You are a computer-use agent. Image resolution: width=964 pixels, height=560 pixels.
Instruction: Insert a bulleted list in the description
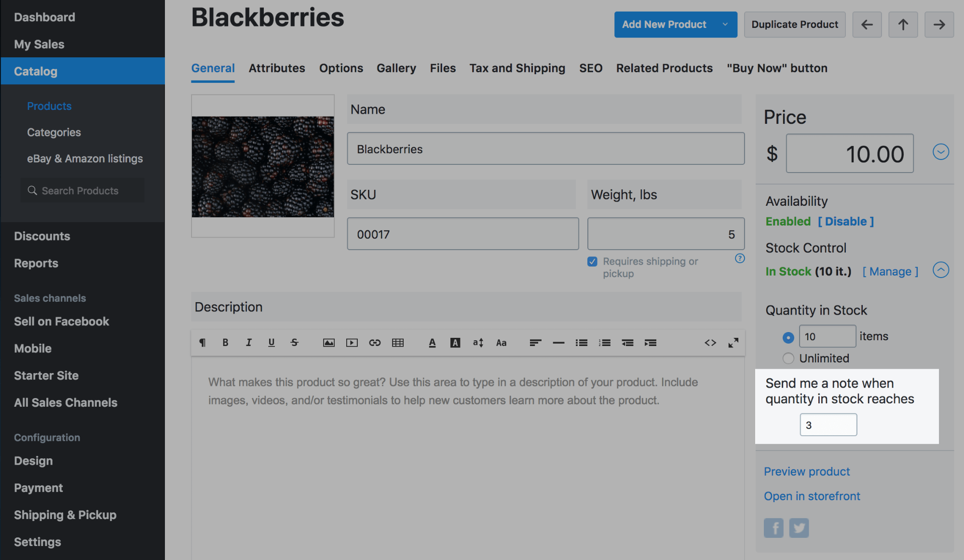pos(581,343)
